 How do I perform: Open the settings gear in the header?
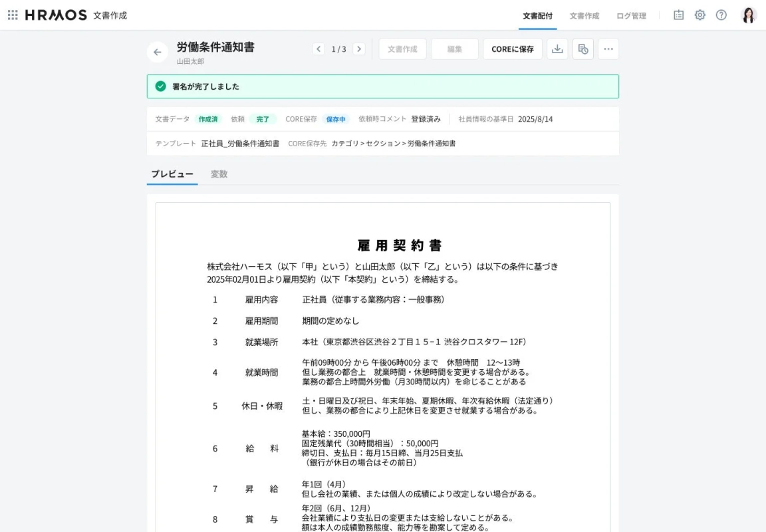(700, 15)
